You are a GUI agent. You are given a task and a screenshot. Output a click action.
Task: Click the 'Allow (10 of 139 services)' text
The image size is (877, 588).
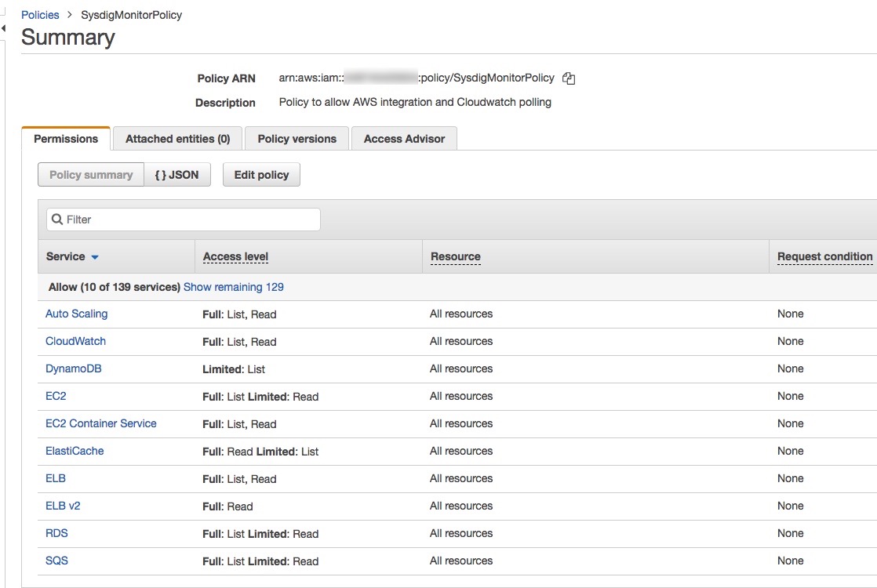pos(114,287)
